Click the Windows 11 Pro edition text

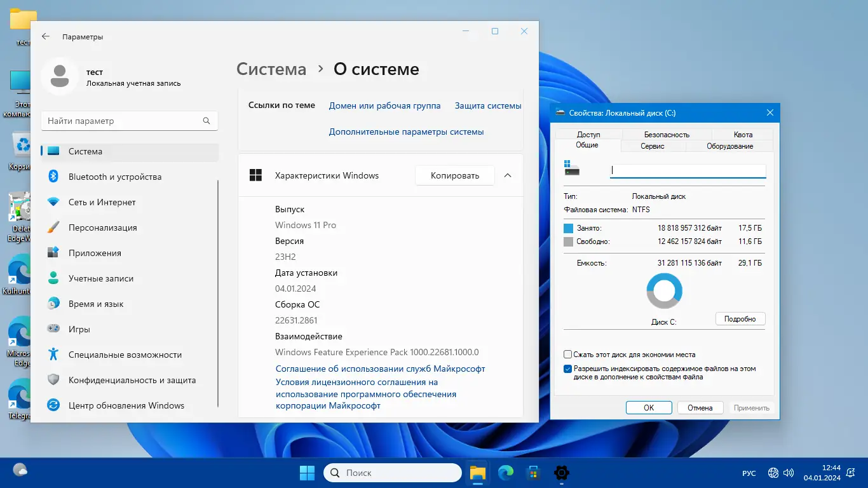click(306, 225)
